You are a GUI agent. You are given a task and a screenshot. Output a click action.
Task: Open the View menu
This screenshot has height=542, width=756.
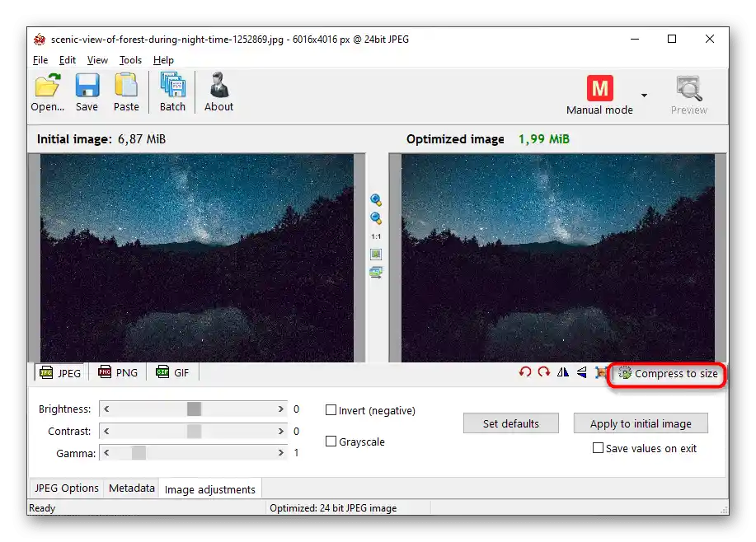click(97, 60)
